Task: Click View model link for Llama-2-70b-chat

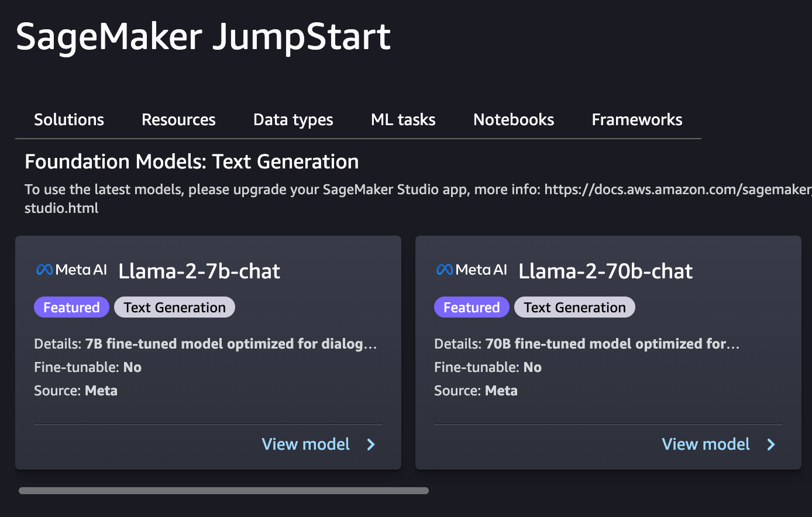Action: tap(706, 444)
